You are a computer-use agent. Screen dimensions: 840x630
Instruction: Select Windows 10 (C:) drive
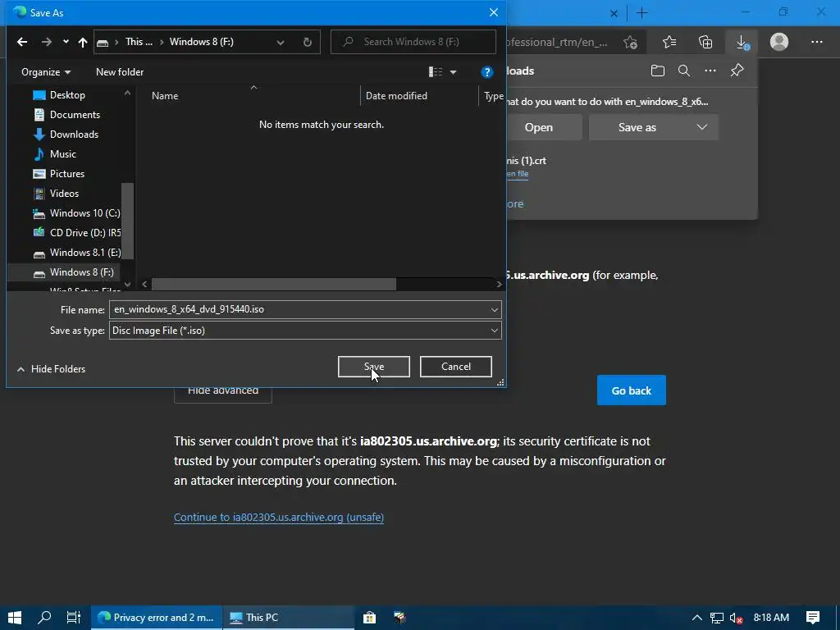76,213
